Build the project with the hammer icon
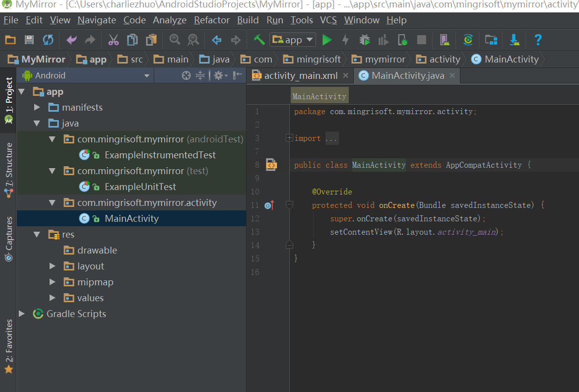The image size is (579, 392). coord(259,40)
